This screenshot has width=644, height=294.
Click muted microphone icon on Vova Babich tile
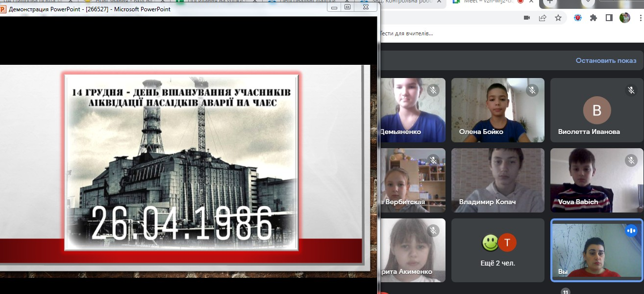coord(631,160)
